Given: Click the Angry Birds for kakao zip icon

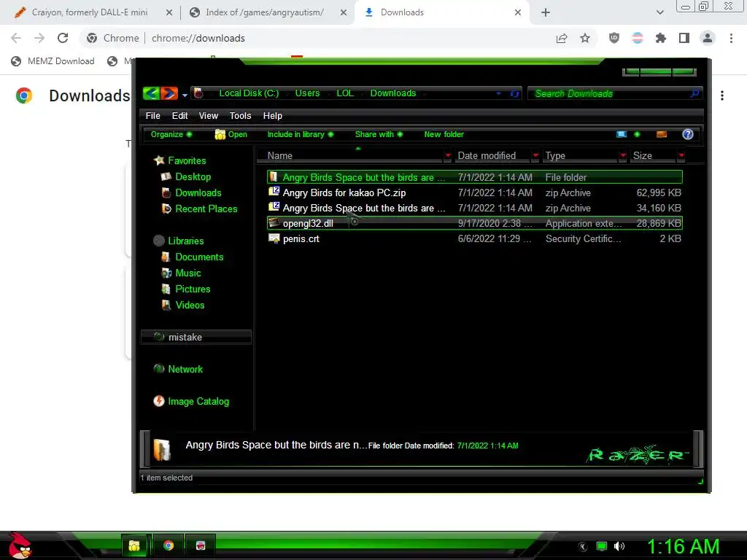Looking at the screenshot, I should 274,192.
